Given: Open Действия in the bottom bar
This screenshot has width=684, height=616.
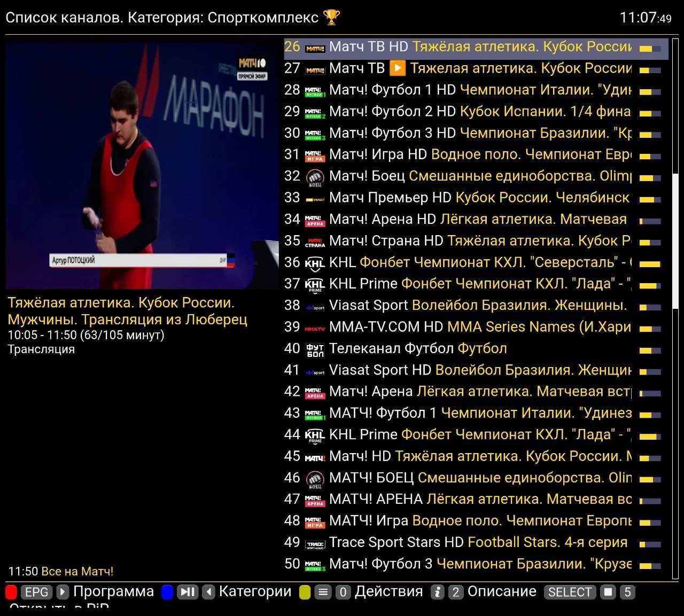Looking at the screenshot, I should click(389, 591).
